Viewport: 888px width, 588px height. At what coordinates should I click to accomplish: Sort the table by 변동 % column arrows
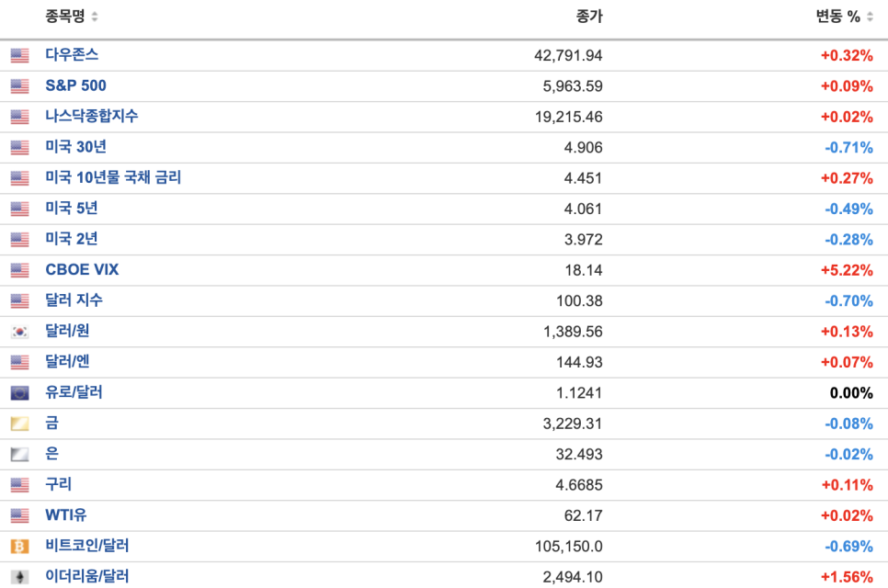[870, 17]
